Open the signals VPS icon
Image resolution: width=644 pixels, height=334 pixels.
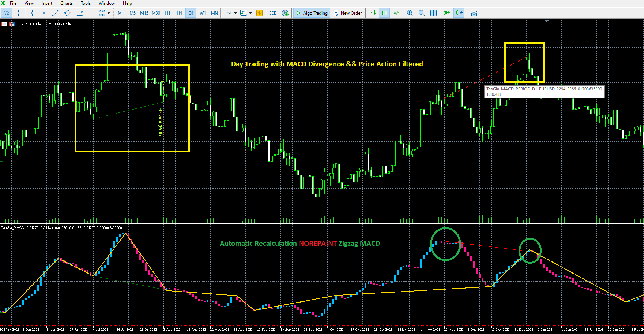tap(285, 13)
